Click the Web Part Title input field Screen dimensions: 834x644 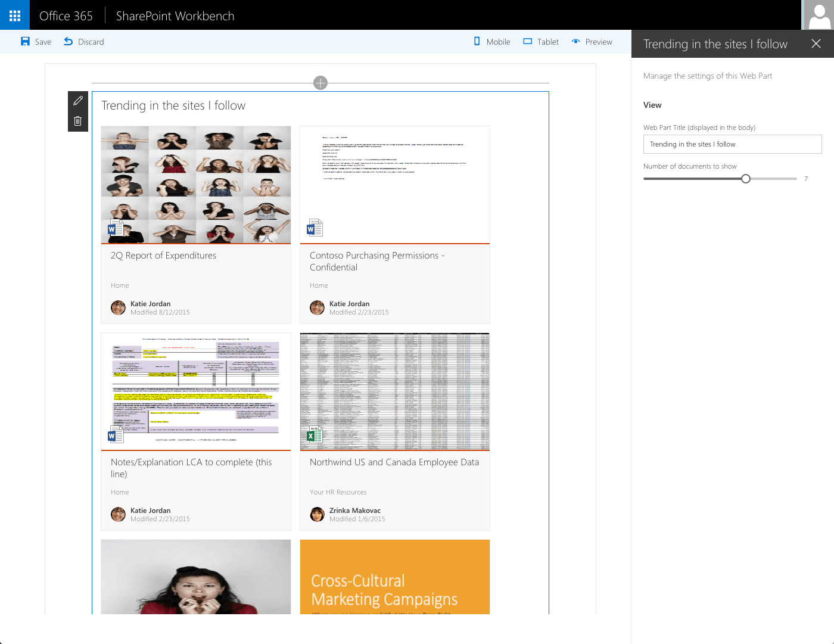click(x=733, y=144)
